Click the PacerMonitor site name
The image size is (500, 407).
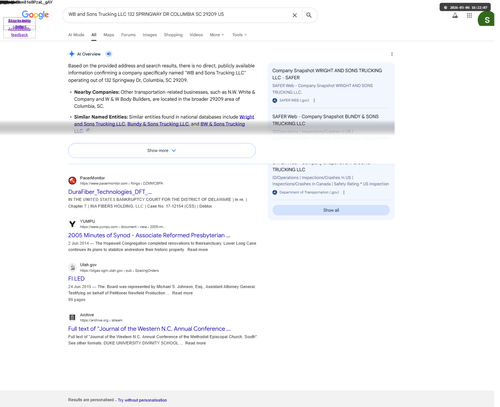(x=92, y=178)
